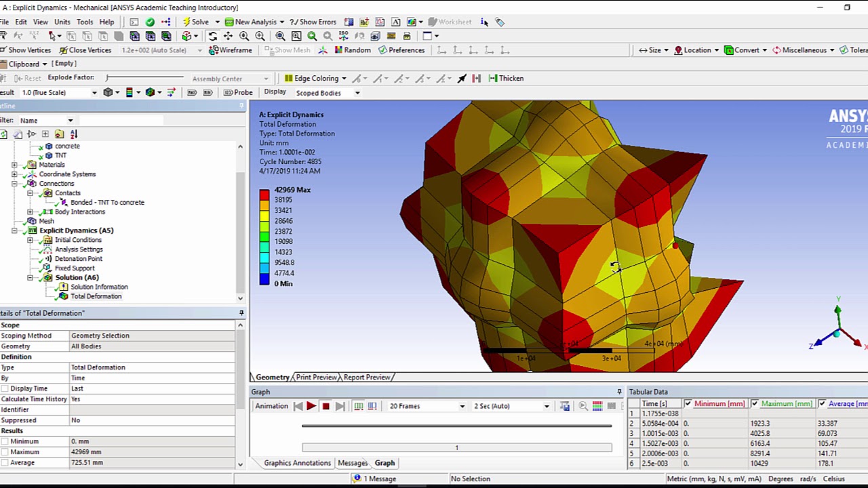Click the Solve lightning button
Screen dimensions: 868x488
(195, 22)
